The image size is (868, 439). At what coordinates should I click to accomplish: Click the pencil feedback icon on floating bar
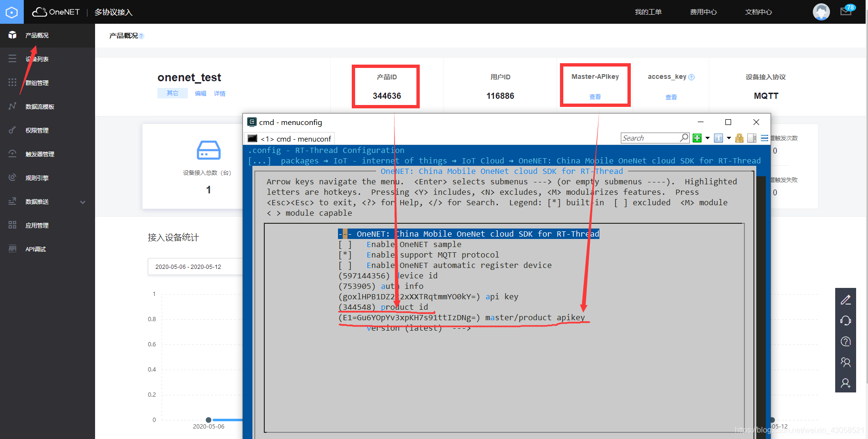pyautogui.click(x=846, y=300)
